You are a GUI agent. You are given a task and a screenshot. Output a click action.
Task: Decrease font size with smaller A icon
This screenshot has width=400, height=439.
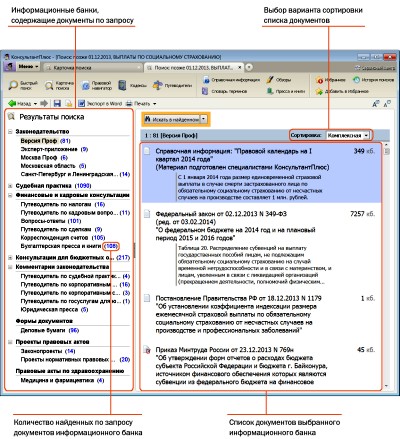[x=387, y=104]
